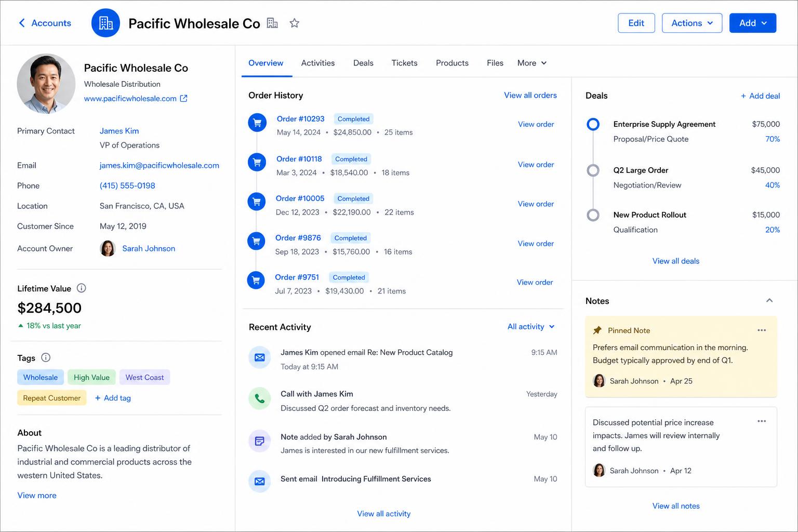Click the account profile photo

pyautogui.click(x=46, y=83)
